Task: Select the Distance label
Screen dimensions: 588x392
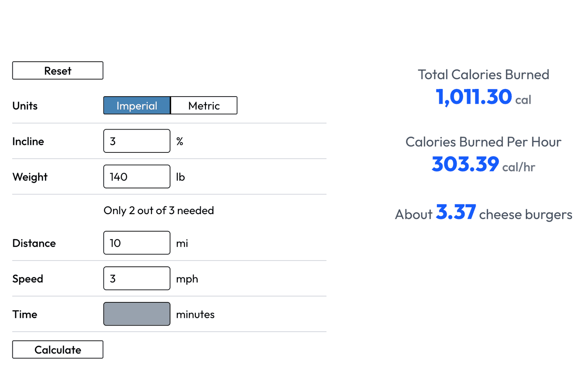Action: click(x=34, y=243)
